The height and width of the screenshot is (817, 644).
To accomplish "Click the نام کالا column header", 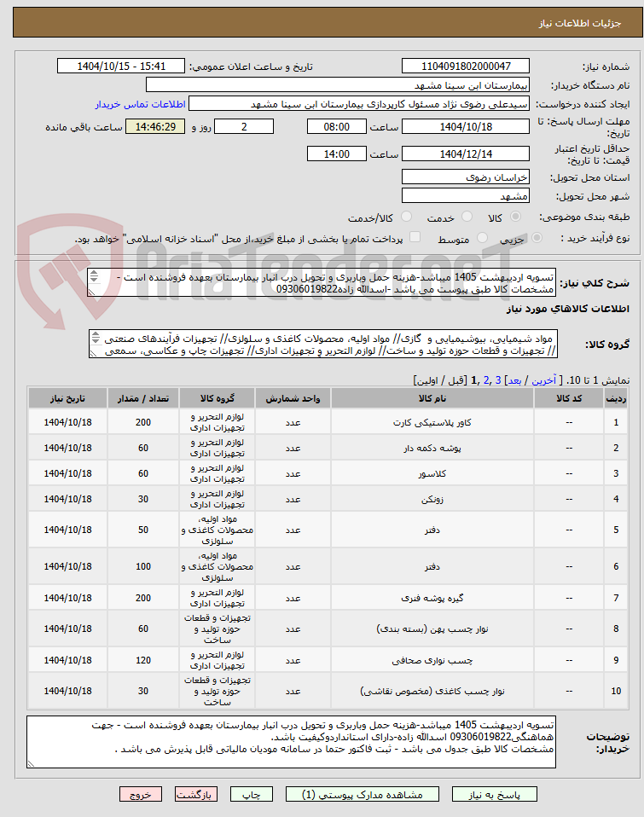I will pos(432,398).
